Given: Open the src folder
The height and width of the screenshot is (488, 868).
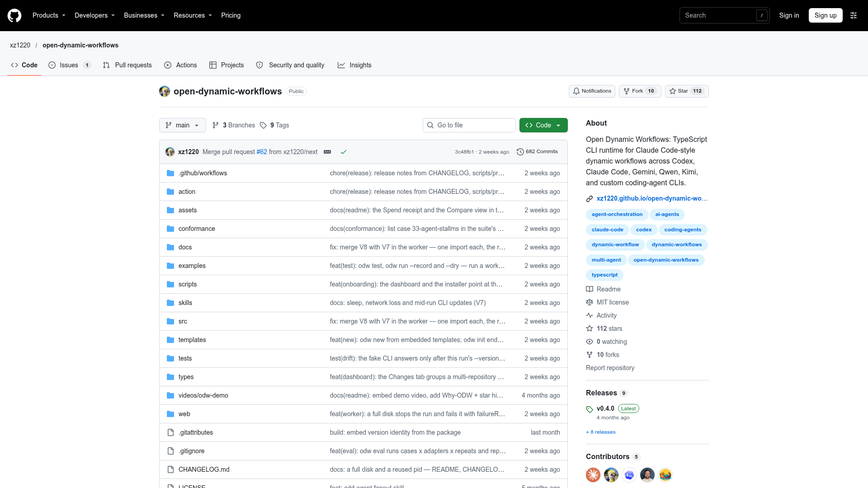Looking at the screenshot, I should point(183,321).
